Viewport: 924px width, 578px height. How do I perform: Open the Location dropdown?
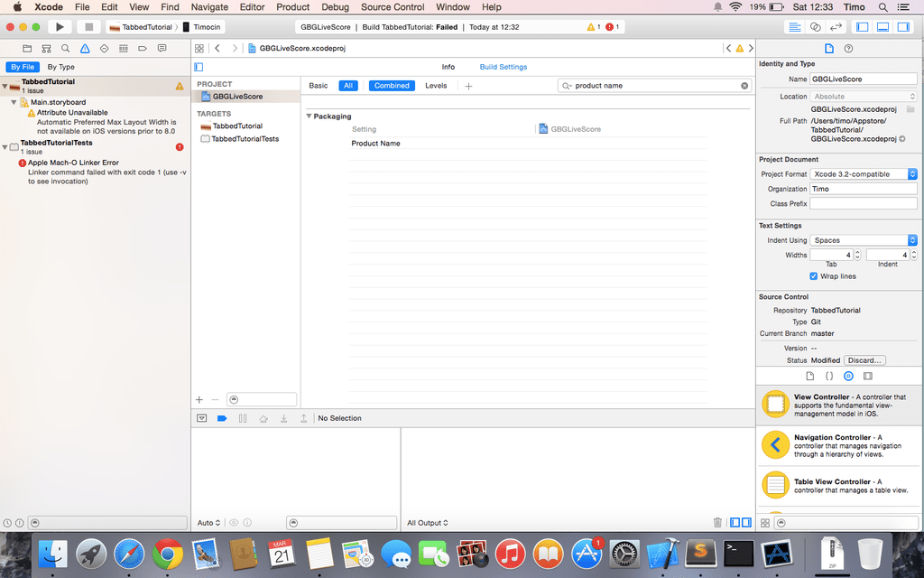click(x=864, y=96)
